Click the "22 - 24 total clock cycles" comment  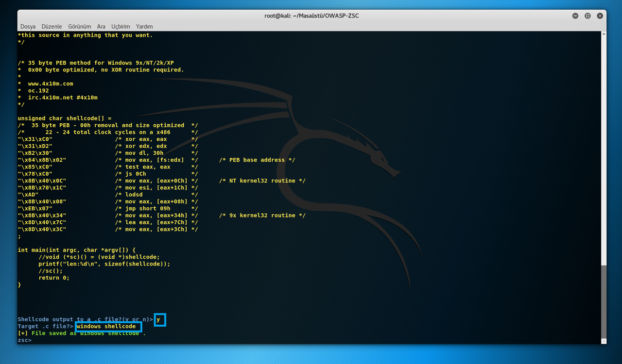pyautogui.click(x=107, y=132)
